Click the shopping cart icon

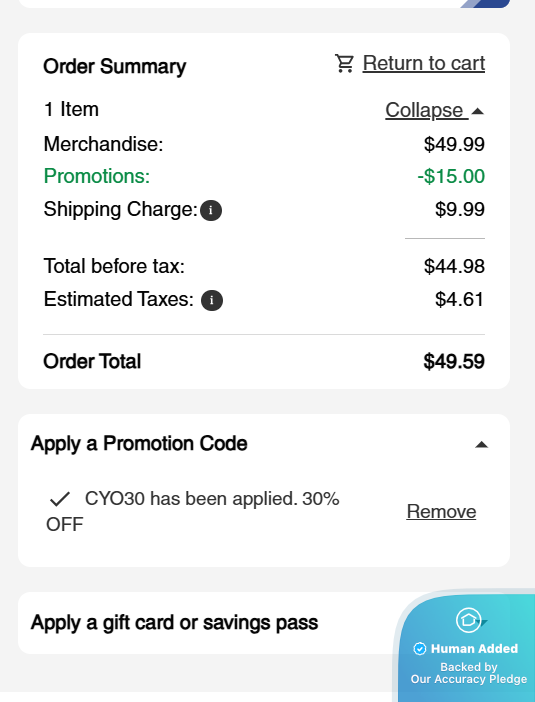(344, 64)
